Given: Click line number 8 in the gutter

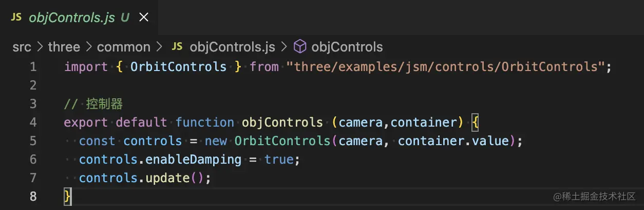Looking at the screenshot, I should (33, 196).
